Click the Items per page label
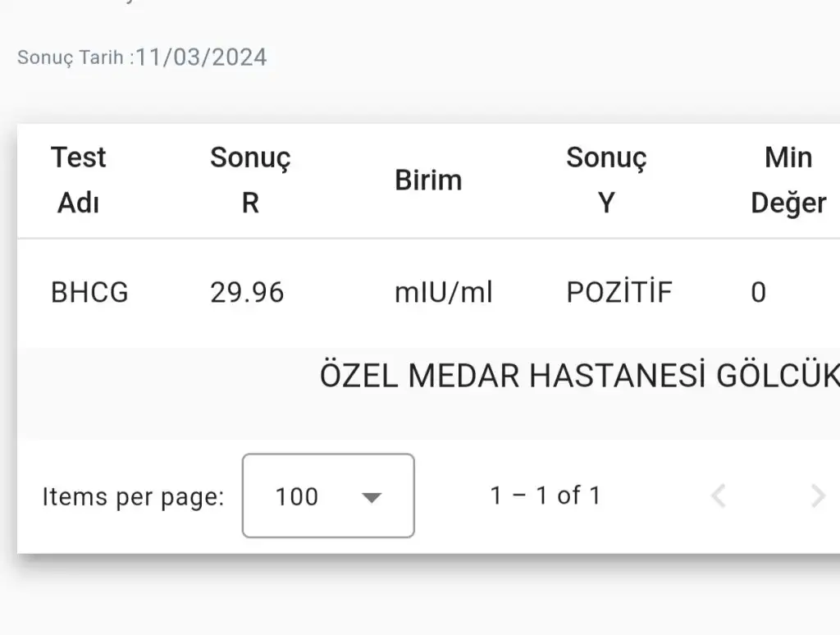The height and width of the screenshot is (635, 840). [133, 497]
